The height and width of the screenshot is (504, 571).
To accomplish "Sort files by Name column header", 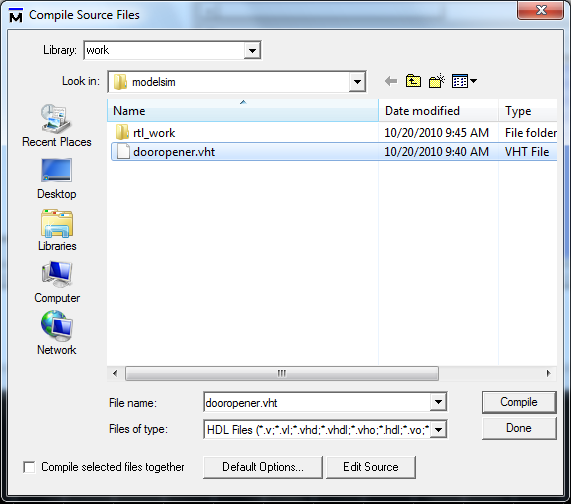I will coord(243,110).
